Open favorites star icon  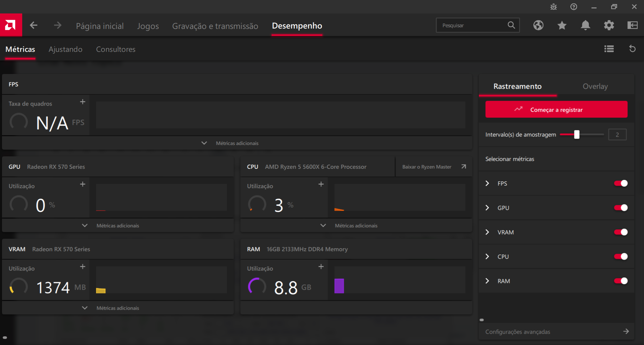(x=562, y=25)
